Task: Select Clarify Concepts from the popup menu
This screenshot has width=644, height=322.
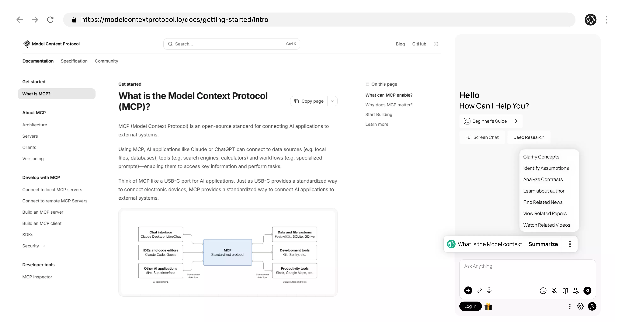Action: pos(541,157)
